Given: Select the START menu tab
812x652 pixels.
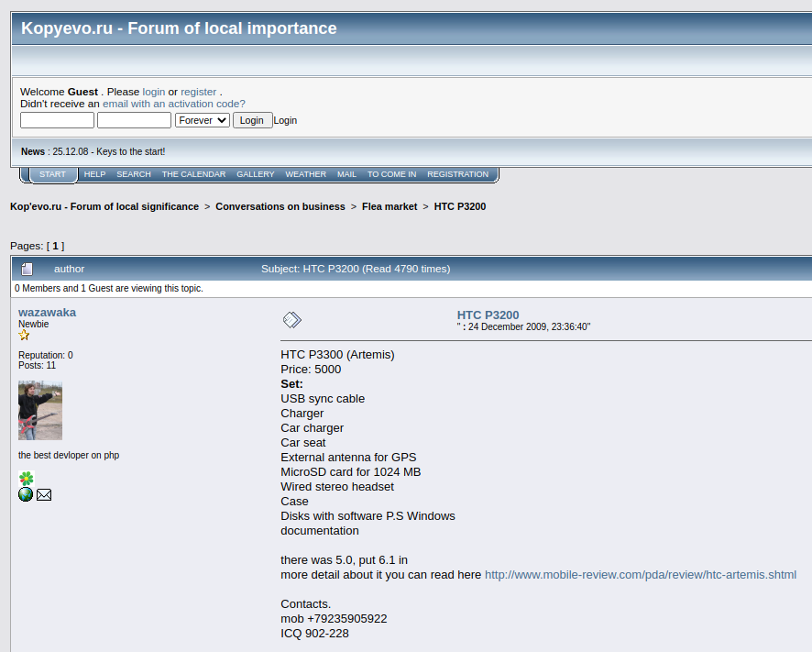Looking at the screenshot, I should tap(53, 174).
